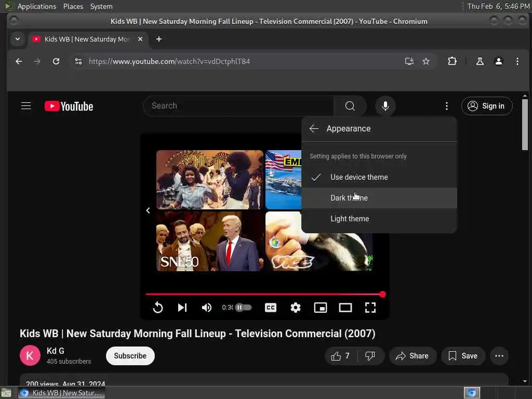
Task: Open more actions ellipsis menu
Action: click(499, 356)
